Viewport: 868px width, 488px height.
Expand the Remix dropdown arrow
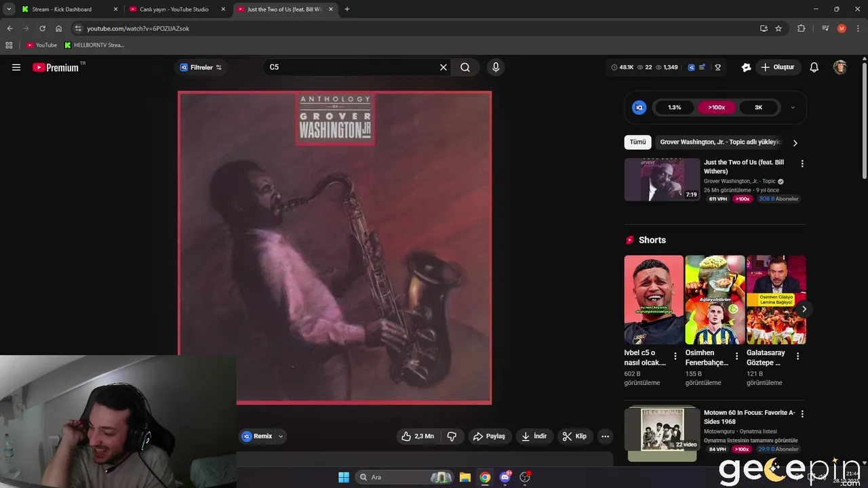click(x=281, y=436)
